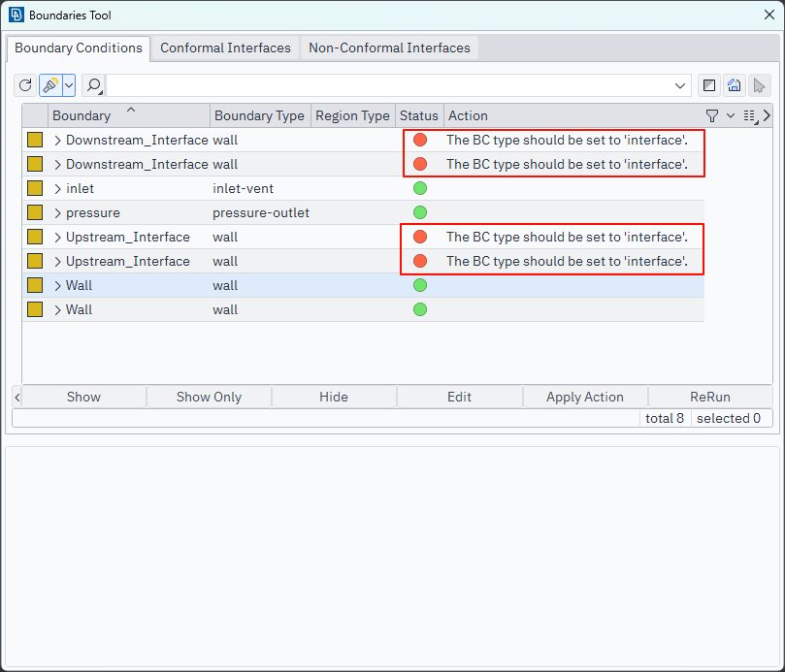The height and width of the screenshot is (672, 785).
Task: Click the yellow swatch next to inlet
Action: point(35,188)
